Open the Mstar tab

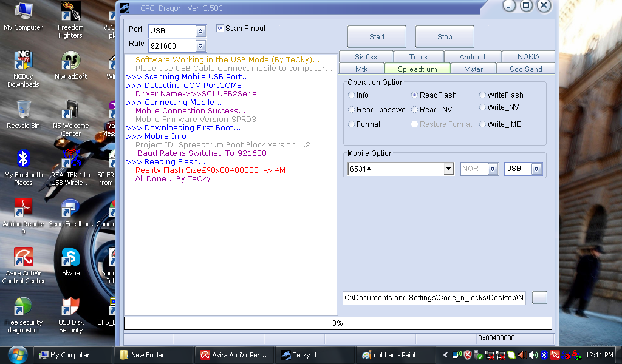coord(474,69)
